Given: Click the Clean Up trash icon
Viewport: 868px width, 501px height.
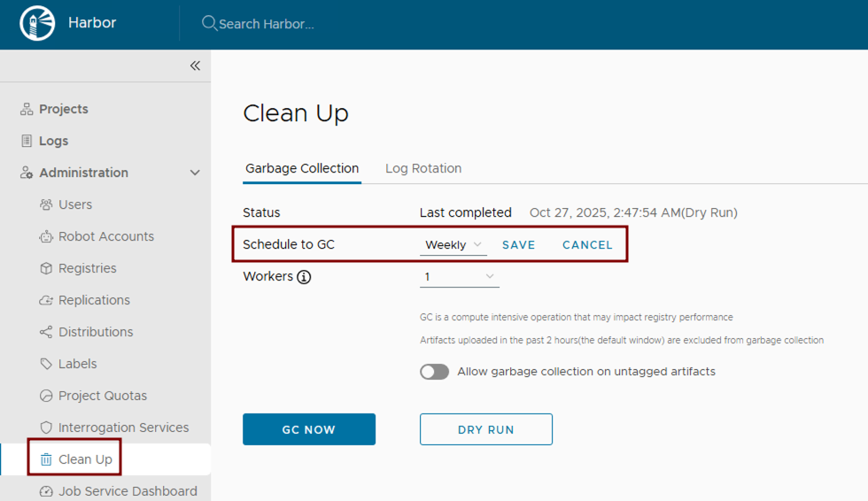Looking at the screenshot, I should 46,459.
